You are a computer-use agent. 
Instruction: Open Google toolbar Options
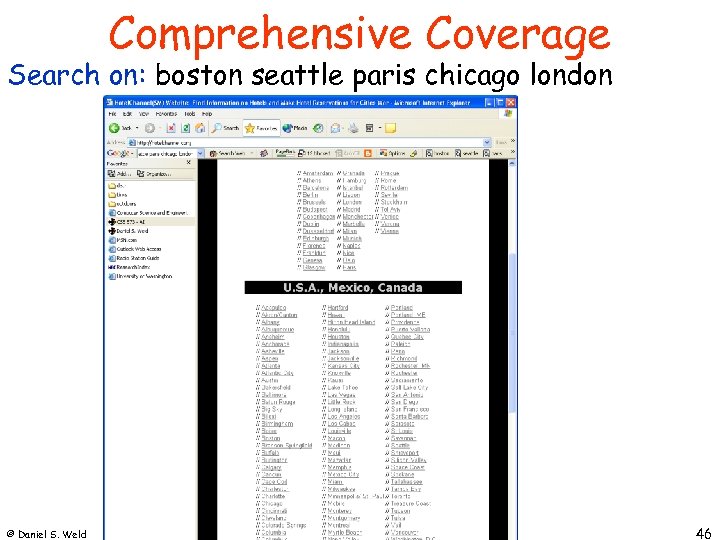click(392, 154)
